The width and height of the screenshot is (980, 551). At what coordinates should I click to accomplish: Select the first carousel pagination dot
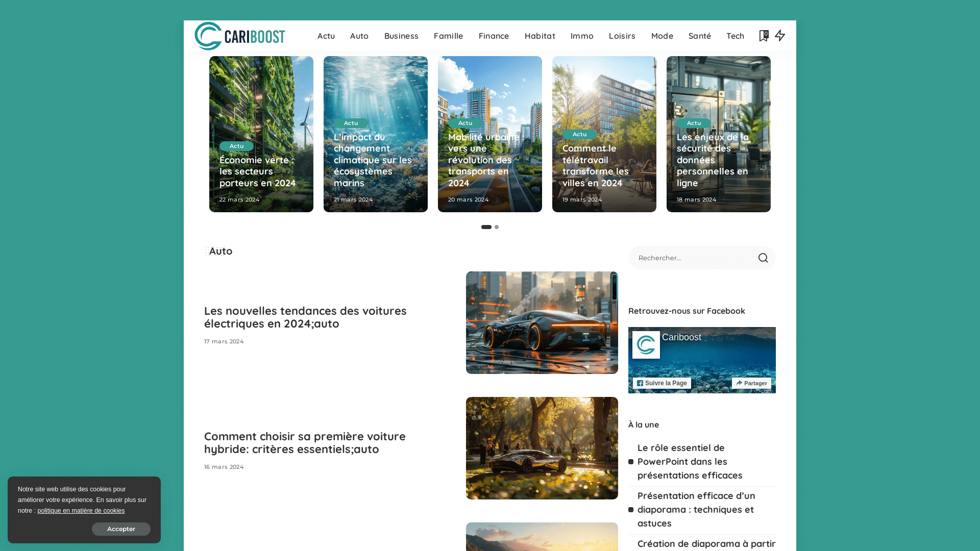pyautogui.click(x=486, y=227)
